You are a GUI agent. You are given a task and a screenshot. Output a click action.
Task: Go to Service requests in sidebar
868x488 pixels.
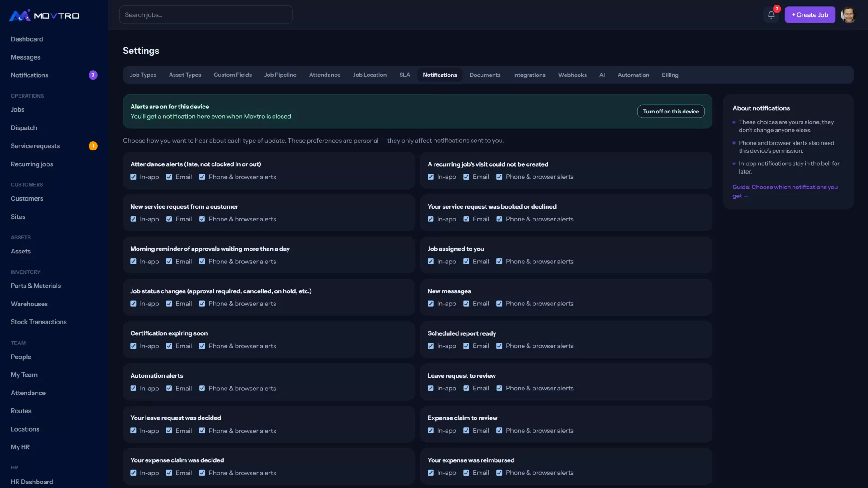tap(35, 146)
